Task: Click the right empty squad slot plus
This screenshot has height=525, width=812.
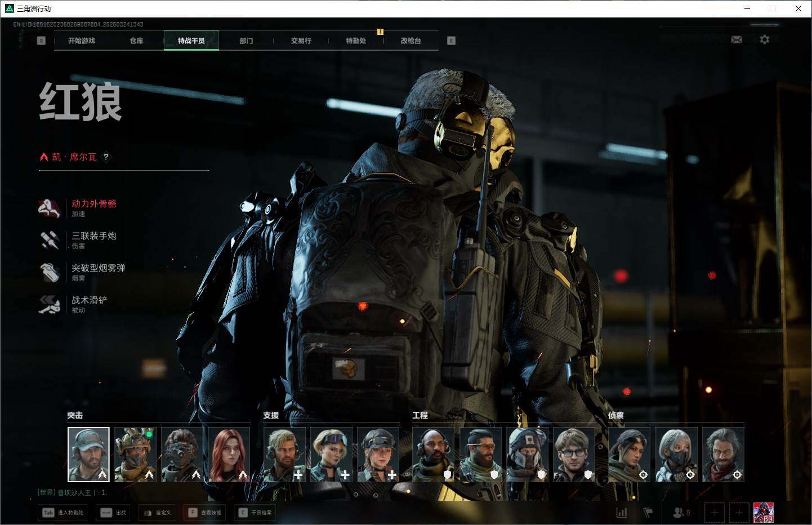Action: pos(739,513)
